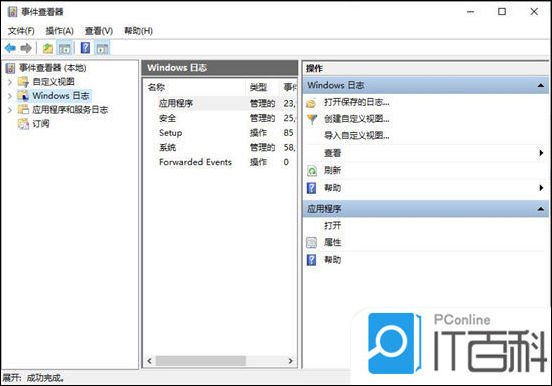Select 订阅 in the console tree
The height and width of the screenshot is (386, 552).
[x=41, y=124]
